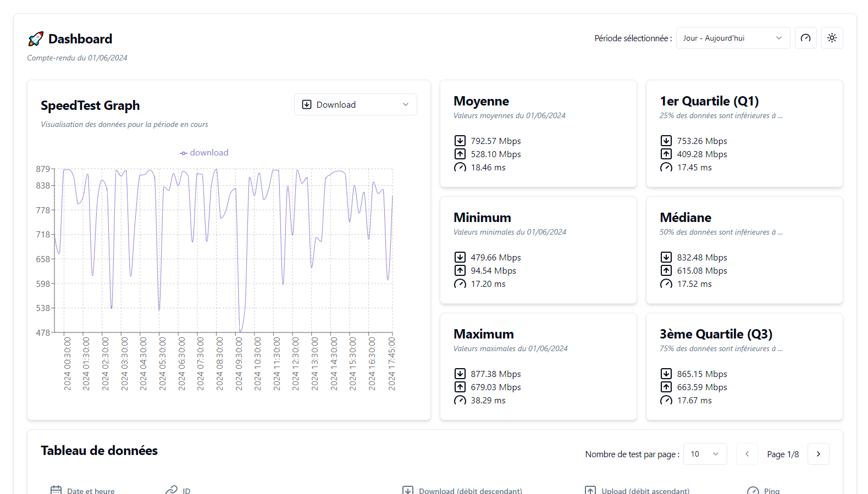Viewport: 868px width, 494px height.
Task: Click the 'Page 1/8' indicator
Action: [783, 454]
